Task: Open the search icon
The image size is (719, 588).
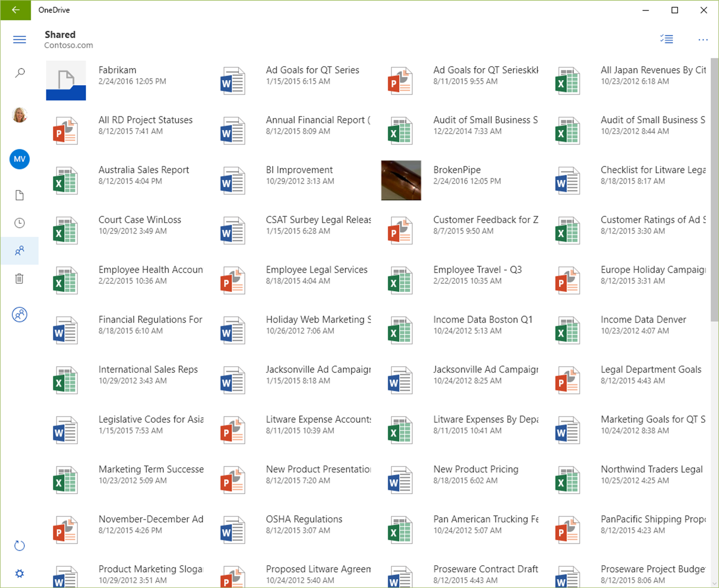Action: pos(19,72)
